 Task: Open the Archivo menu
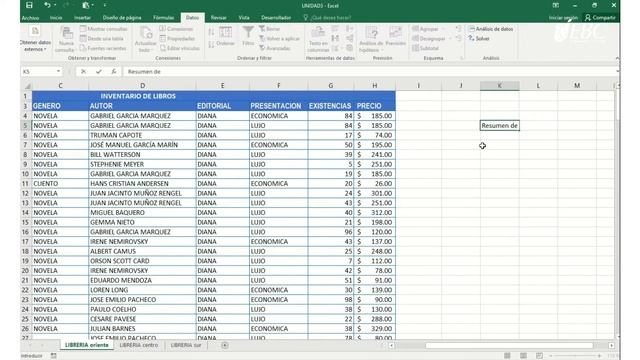tap(30, 18)
